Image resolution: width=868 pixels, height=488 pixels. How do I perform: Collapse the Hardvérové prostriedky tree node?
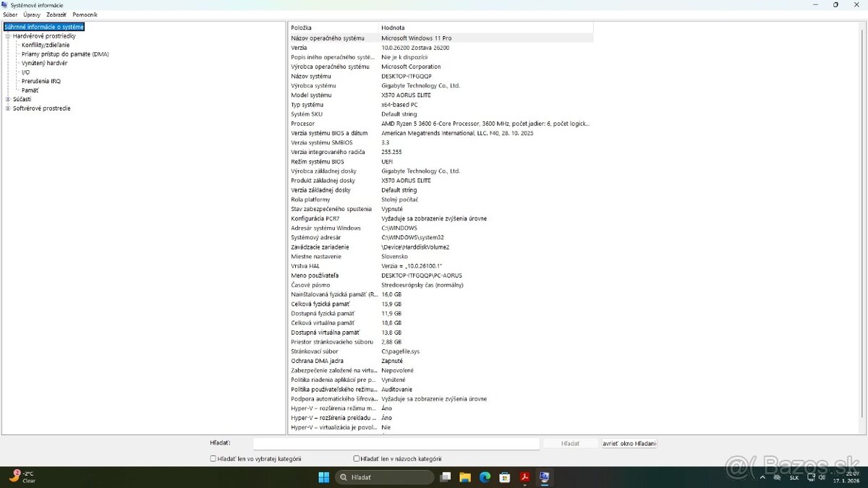[9, 35]
